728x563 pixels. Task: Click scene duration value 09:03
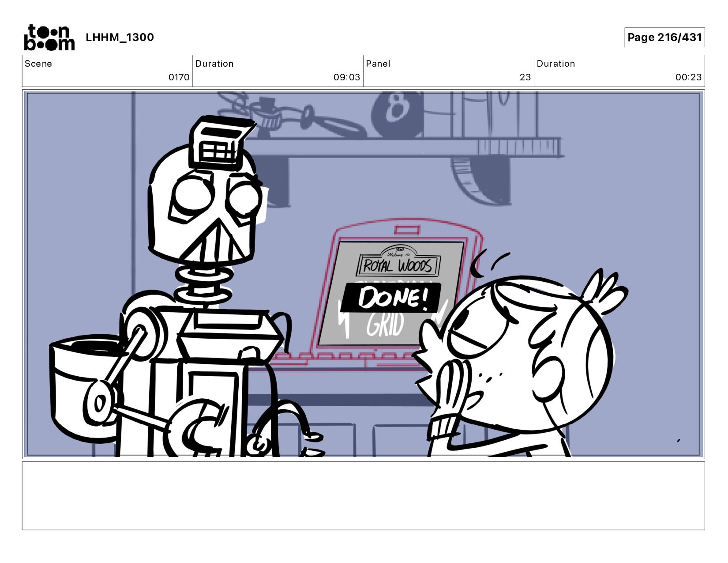click(x=347, y=77)
